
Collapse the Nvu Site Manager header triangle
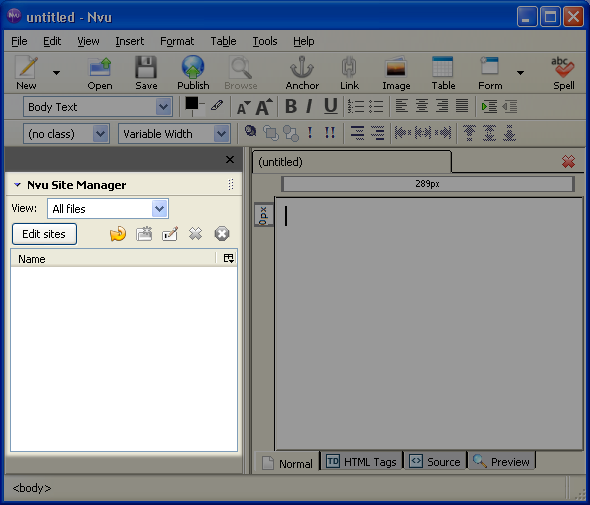pos(17,185)
